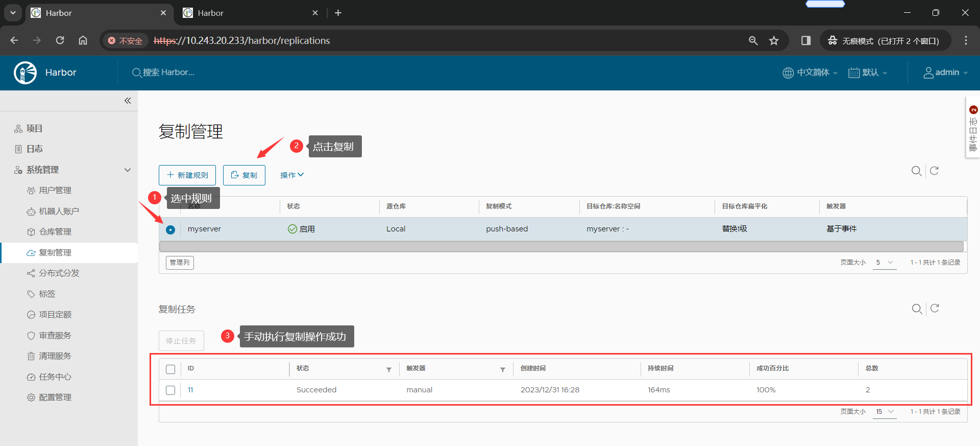980x446 pixels.
Task: Close the first Harbor tab
Action: tap(163, 13)
